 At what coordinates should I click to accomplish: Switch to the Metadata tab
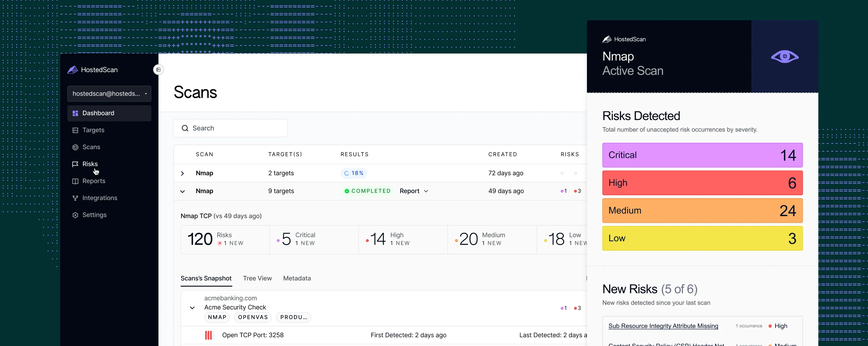(297, 278)
